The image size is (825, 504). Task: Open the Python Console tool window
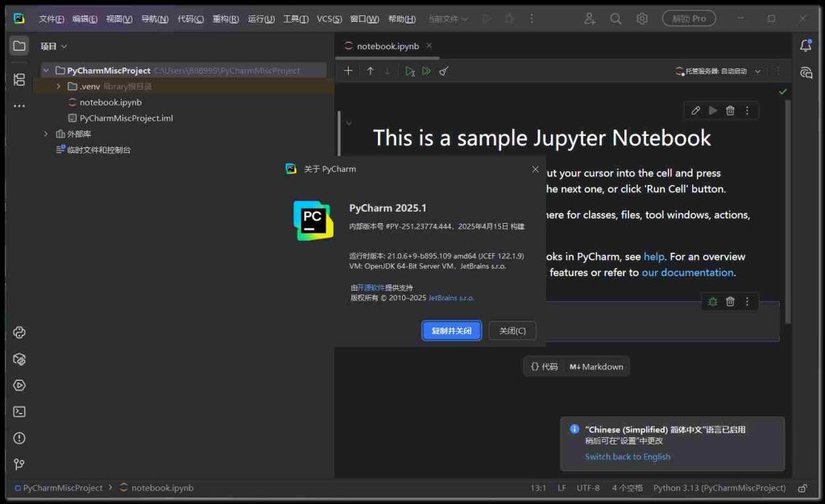19,333
